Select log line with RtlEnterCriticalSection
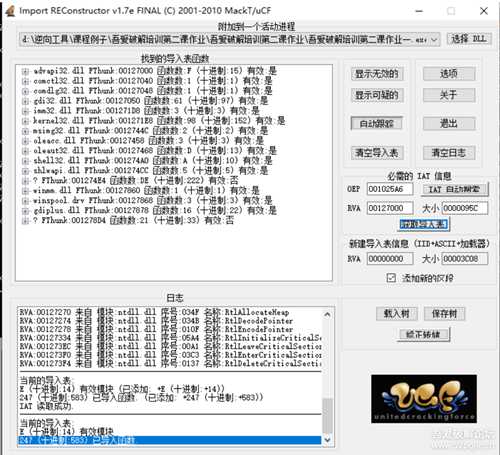The width and height of the screenshot is (500, 455). coord(170,355)
